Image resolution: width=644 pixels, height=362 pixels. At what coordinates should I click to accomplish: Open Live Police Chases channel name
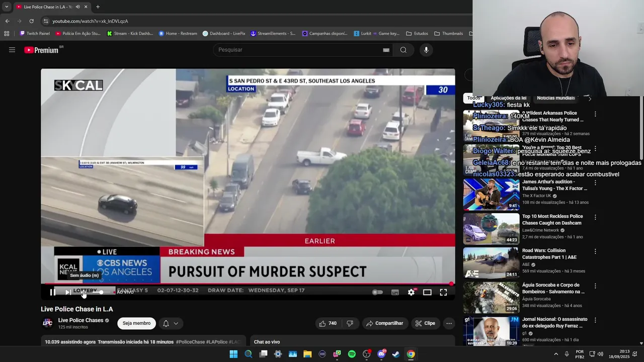[80, 320]
